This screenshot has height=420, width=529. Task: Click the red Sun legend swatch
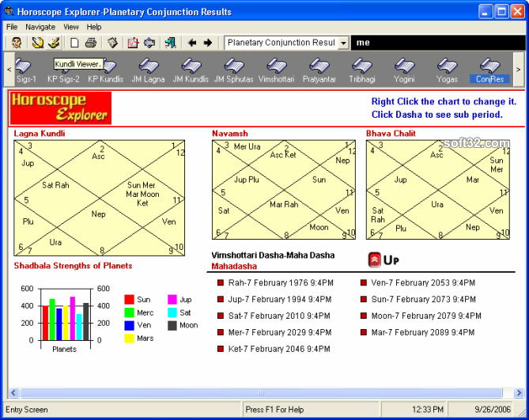point(129,300)
